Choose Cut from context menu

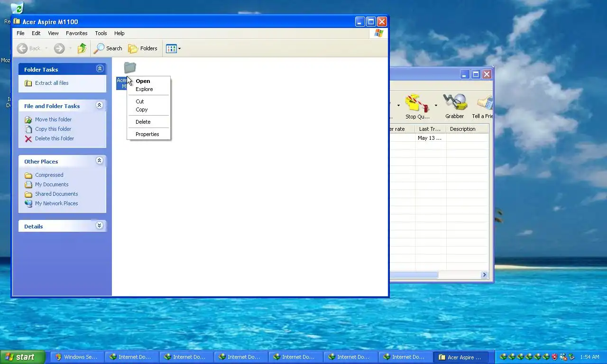click(x=149, y=101)
